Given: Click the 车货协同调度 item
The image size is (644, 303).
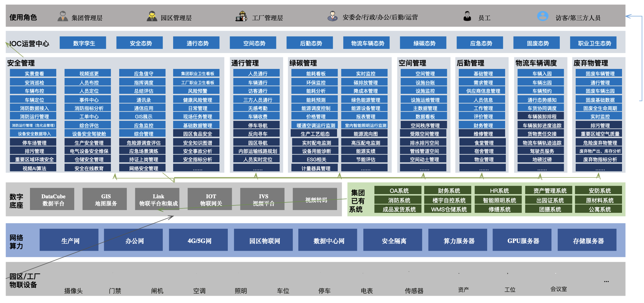Looking at the screenshot, I should pos(541,108).
